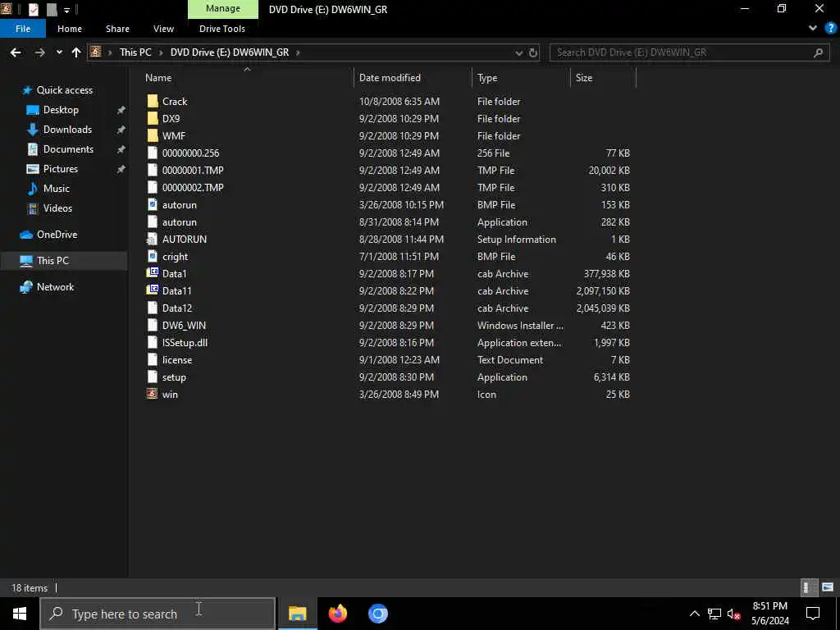
Task: Click the Data1 cab archive icon
Action: (x=153, y=273)
